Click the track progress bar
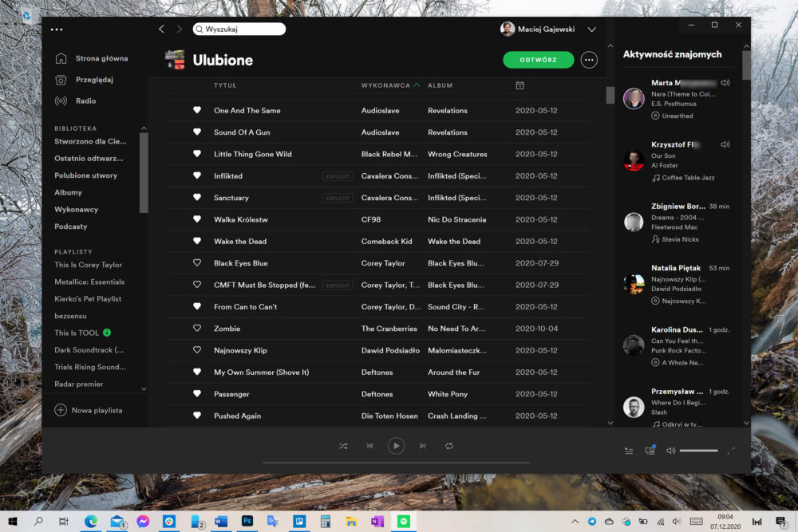This screenshot has width=798, height=532. pos(396,463)
